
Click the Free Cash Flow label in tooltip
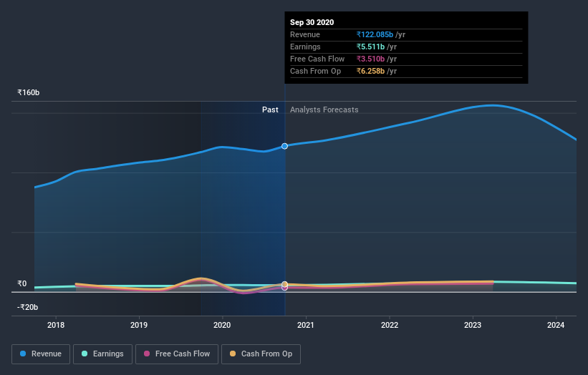point(317,59)
